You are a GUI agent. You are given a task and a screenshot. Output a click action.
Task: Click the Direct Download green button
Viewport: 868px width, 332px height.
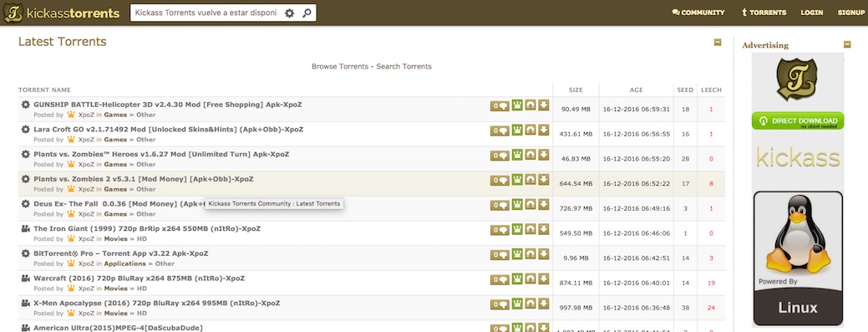click(798, 120)
